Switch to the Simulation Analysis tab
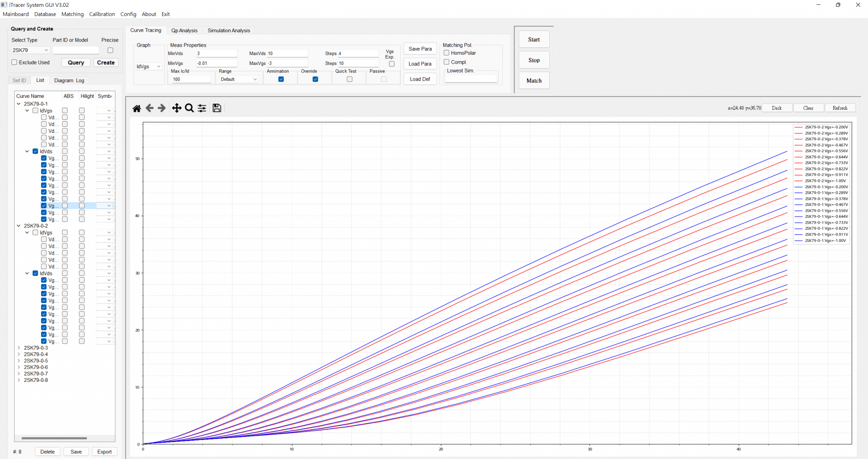Image resolution: width=868 pixels, height=459 pixels. [x=229, y=31]
